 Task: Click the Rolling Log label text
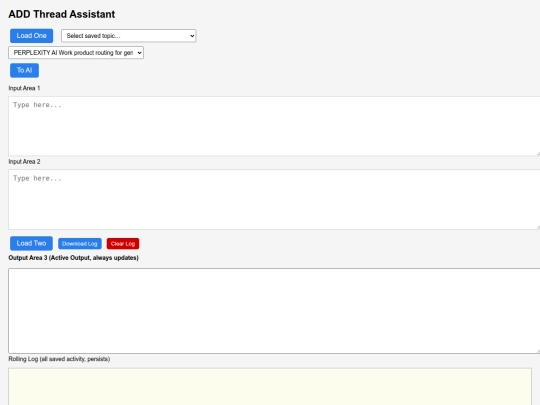[59, 359]
